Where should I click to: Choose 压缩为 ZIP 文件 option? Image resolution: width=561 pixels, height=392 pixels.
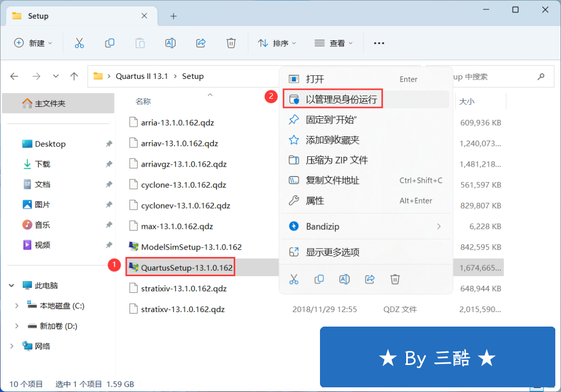(x=337, y=160)
